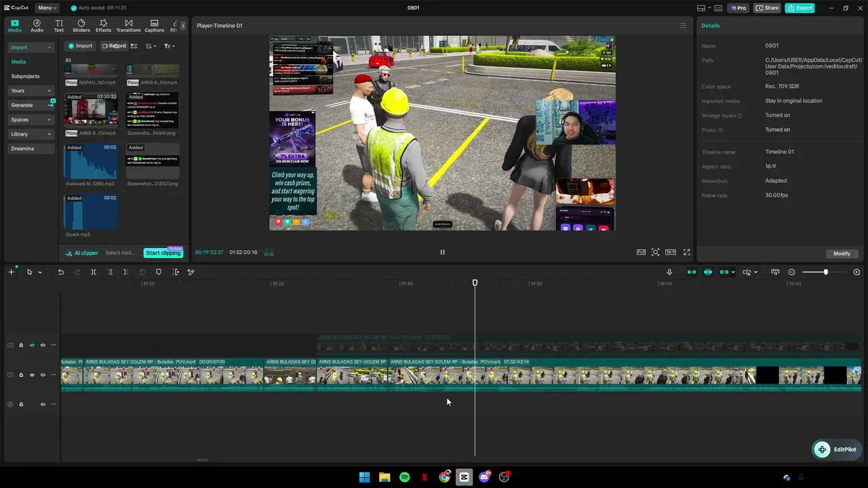Open Netflix from the taskbar
The width and height of the screenshot is (868, 488).
(x=424, y=477)
